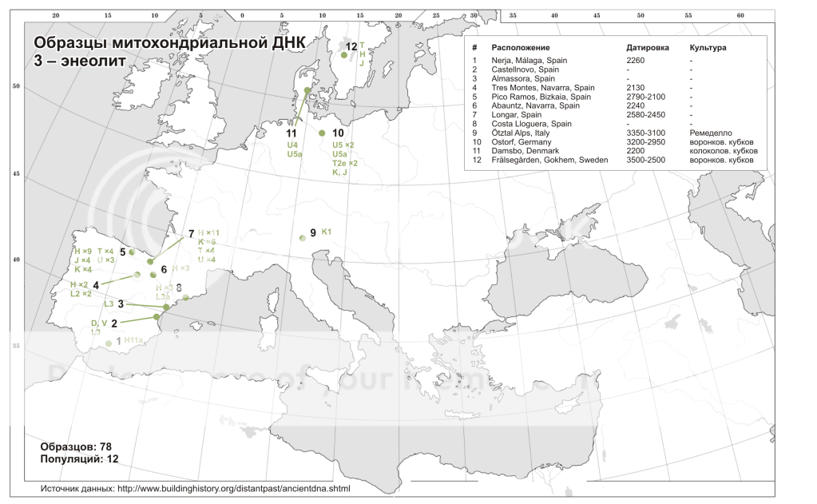Click the 'Культура' column header
The height and width of the screenshot is (504, 817).
pos(708,48)
